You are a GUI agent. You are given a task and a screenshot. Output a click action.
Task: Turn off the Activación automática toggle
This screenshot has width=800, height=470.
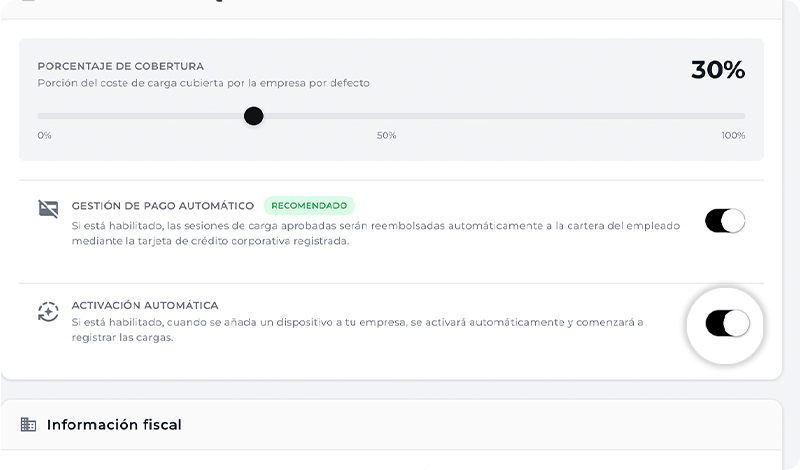pos(725,323)
